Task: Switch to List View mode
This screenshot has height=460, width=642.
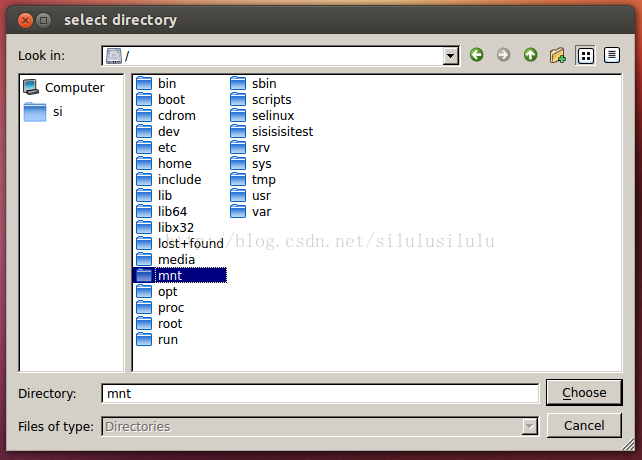Action: (586, 55)
